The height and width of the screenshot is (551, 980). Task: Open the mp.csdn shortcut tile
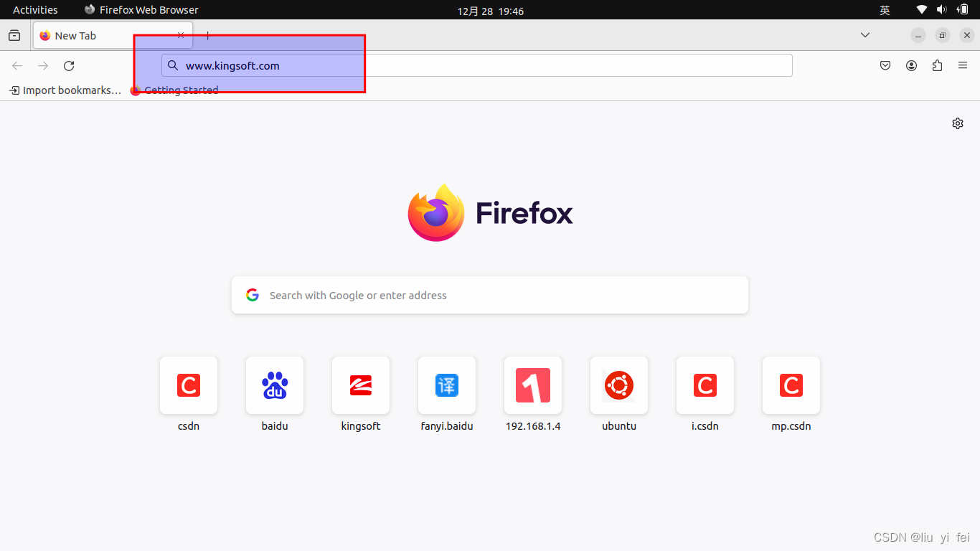[x=791, y=385]
